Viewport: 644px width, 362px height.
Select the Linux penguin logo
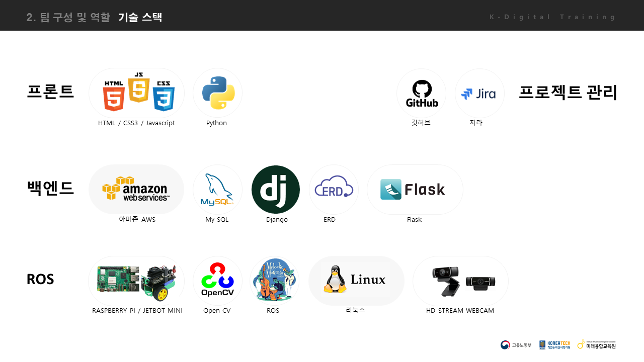[x=355, y=280]
